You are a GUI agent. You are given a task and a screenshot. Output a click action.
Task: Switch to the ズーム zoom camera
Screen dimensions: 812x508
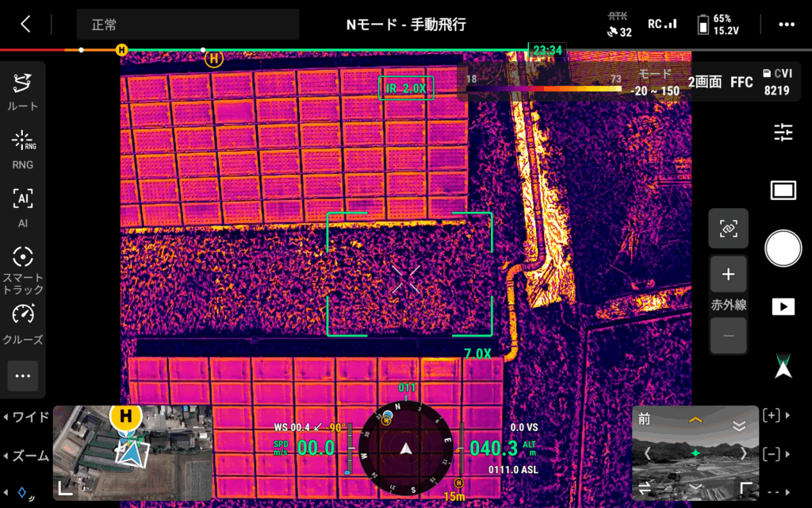25,456
